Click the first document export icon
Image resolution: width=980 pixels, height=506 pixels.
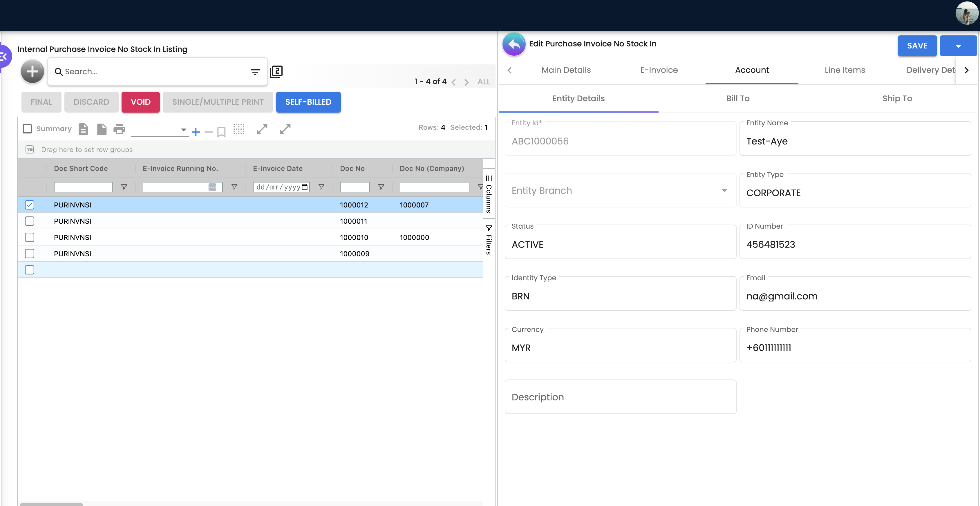tap(83, 129)
